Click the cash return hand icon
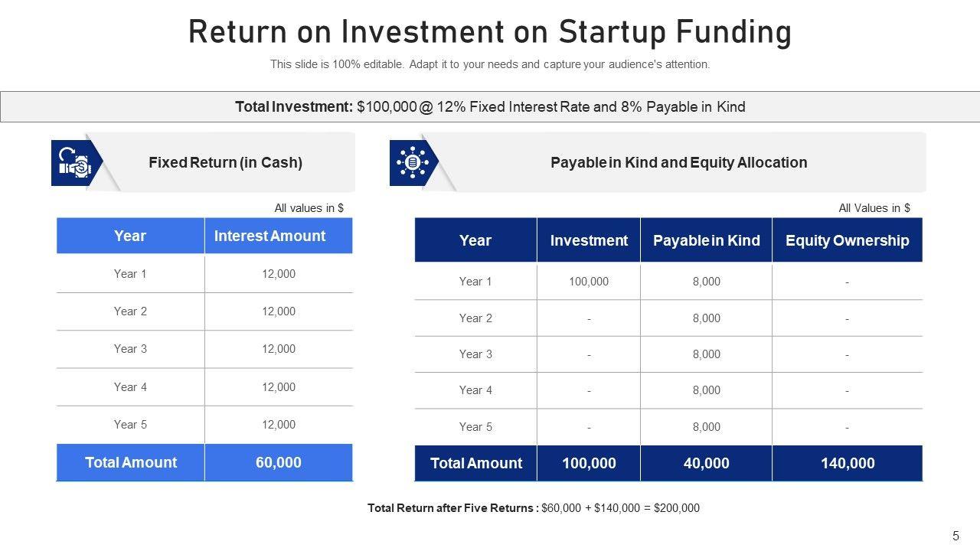 [75, 162]
